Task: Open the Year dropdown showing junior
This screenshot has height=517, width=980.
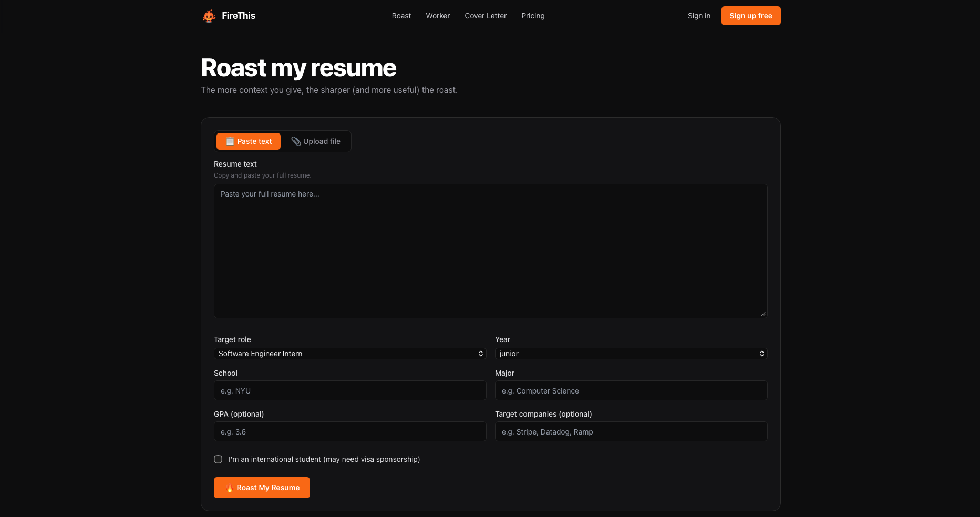Action: coord(631,354)
